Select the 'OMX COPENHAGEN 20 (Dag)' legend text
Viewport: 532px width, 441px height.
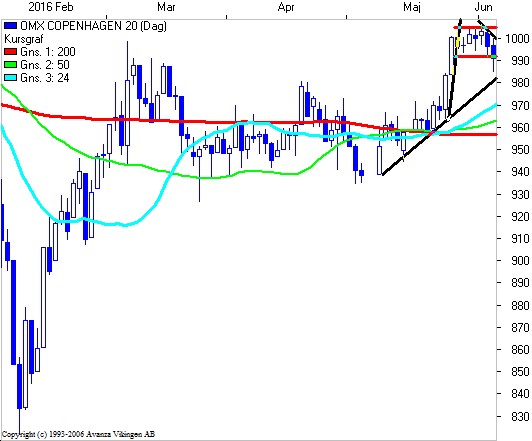pos(93,26)
